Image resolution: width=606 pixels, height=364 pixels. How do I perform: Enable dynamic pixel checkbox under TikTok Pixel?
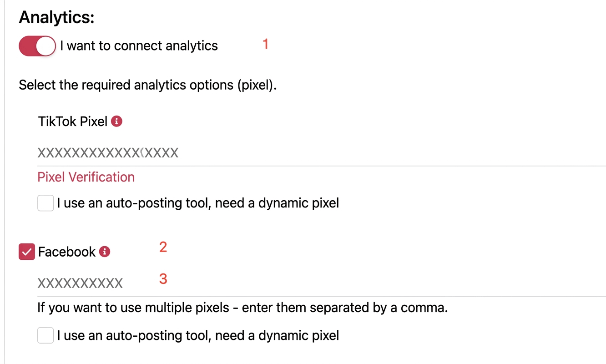45,203
